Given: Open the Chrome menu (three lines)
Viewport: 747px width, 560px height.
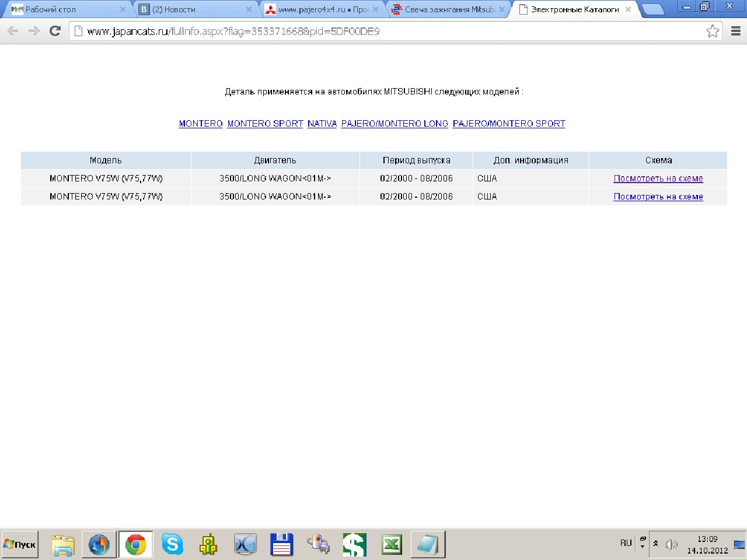Looking at the screenshot, I should (735, 32).
